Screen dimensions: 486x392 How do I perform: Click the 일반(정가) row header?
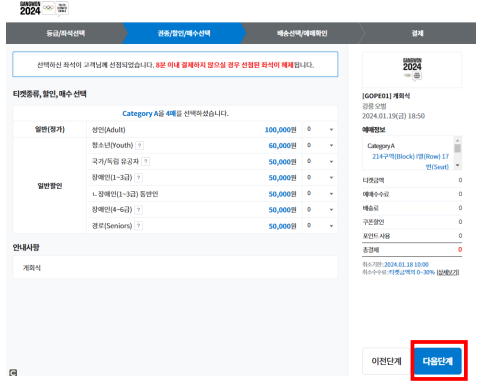click(x=50, y=129)
